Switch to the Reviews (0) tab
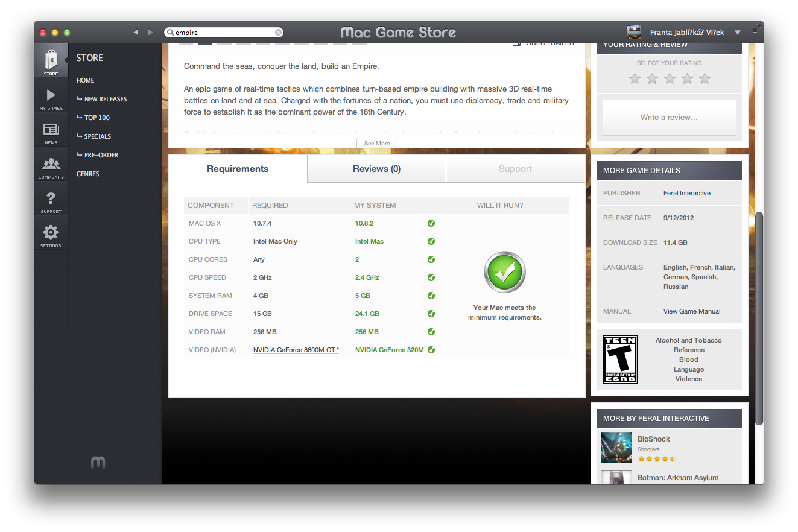The height and width of the screenshot is (532, 798). click(x=376, y=169)
